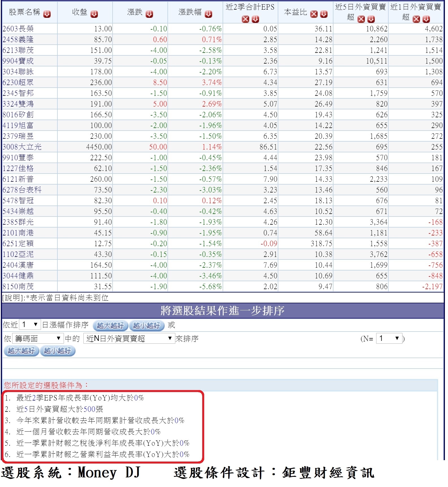The height and width of the screenshot is (487, 448).
Task: Open stock link 2385群光
Action: [18, 222]
